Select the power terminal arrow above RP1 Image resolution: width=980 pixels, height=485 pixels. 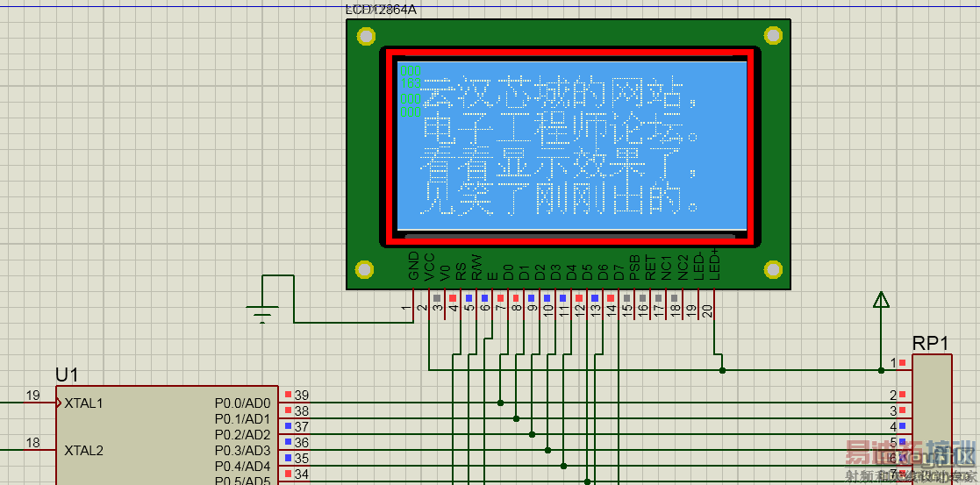point(881,299)
